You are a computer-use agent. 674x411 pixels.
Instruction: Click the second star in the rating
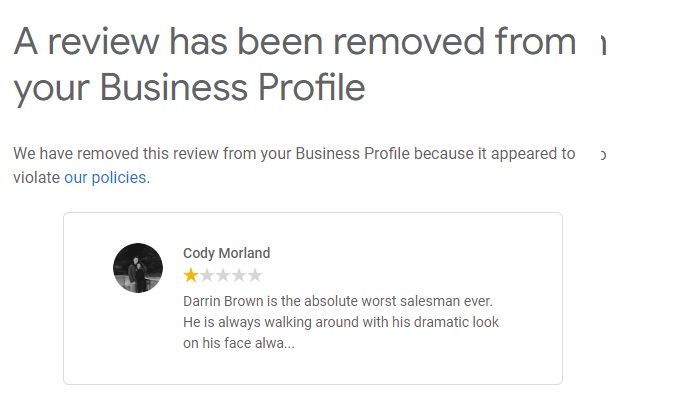point(207,275)
